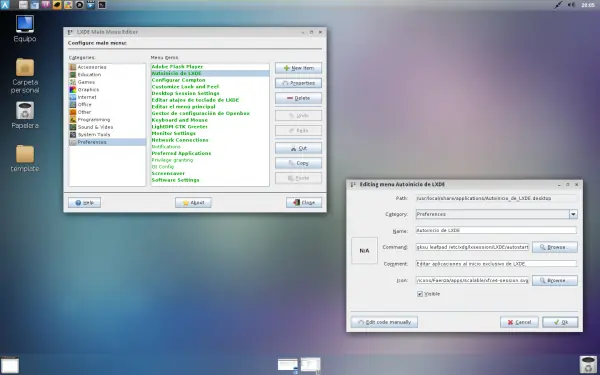Select LightDM GTK Greeter item

tap(210, 127)
